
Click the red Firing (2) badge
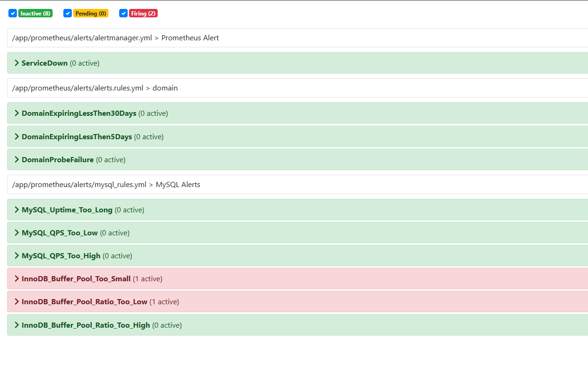(x=143, y=14)
